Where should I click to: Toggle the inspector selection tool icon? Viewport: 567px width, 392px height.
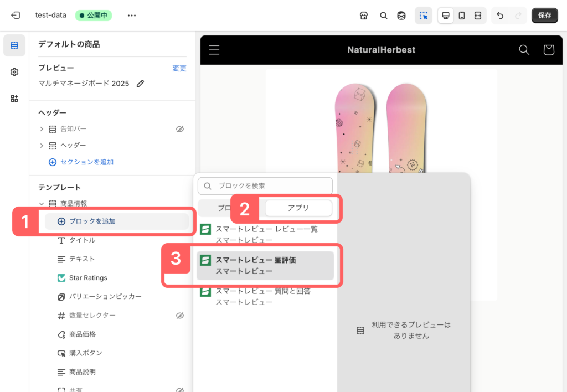coord(424,16)
